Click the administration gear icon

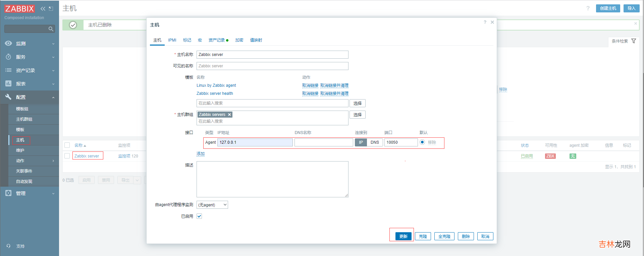[8, 193]
